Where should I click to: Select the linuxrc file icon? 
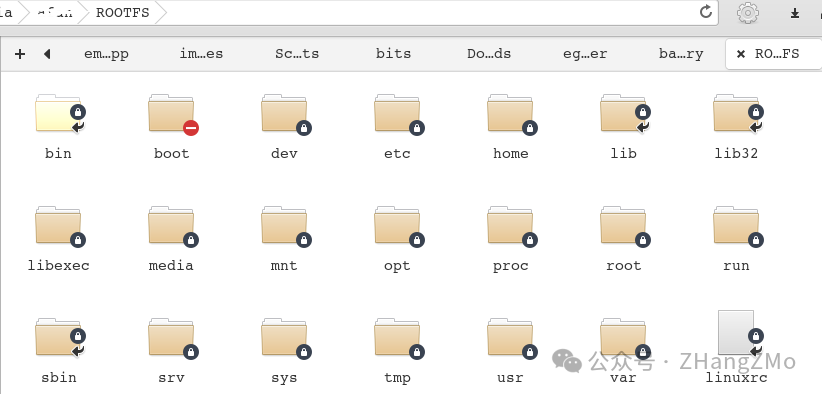point(737,333)
